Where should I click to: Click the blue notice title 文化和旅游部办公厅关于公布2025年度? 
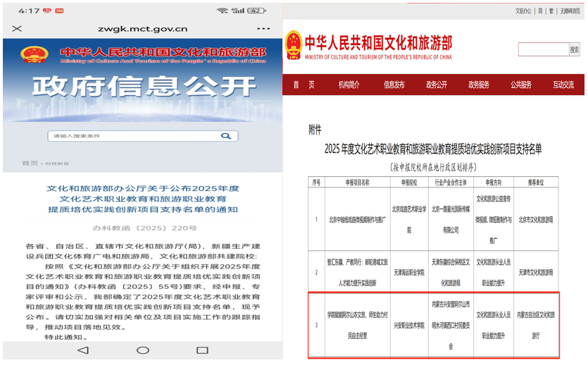(142, 188)
